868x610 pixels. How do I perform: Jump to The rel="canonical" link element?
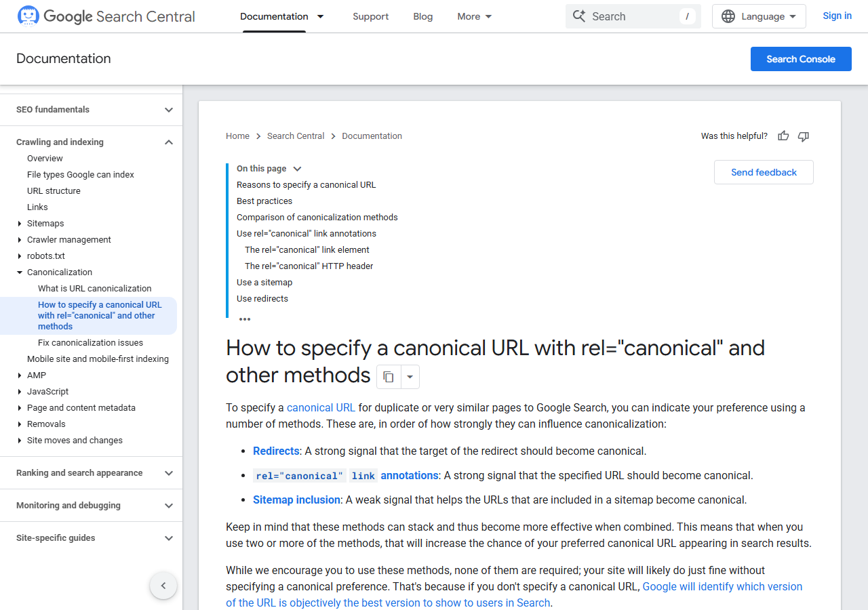(307, 250)
